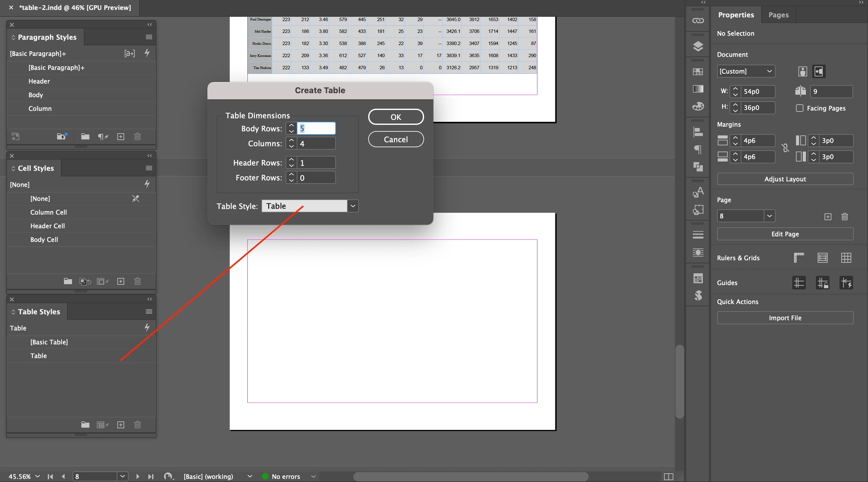Switch to the Pages tab

coord(778,15)
